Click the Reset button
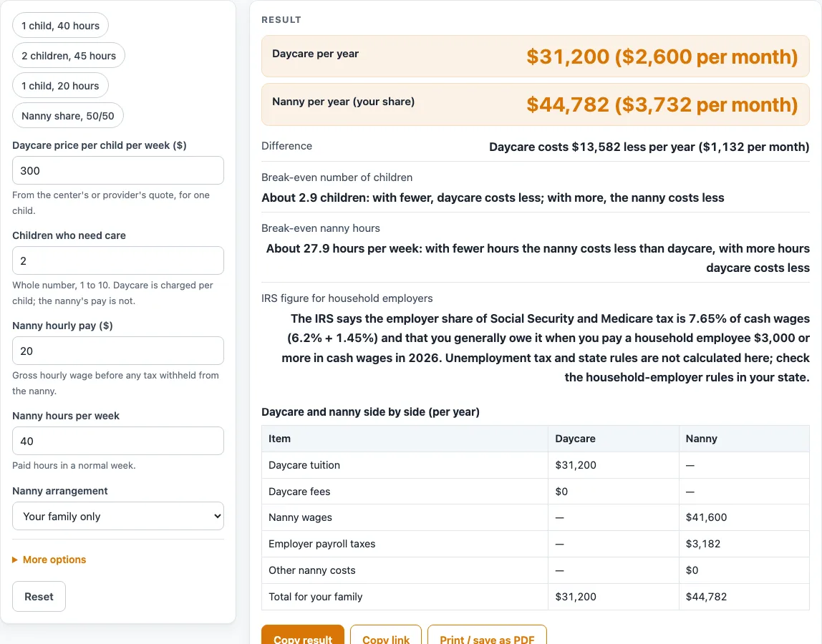This screenshot has height=644, width=822. (x=39, y=596)
